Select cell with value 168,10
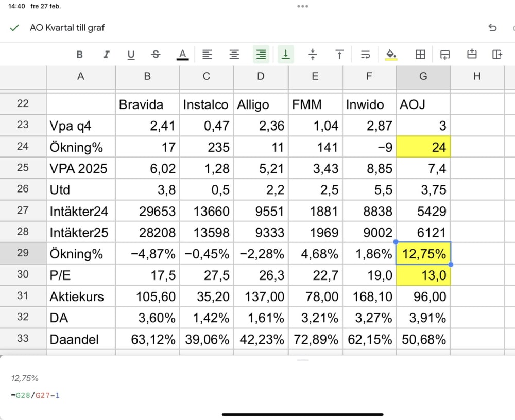Image resolution: width=515 pixels, height=420 pixels. coord(369,296)
